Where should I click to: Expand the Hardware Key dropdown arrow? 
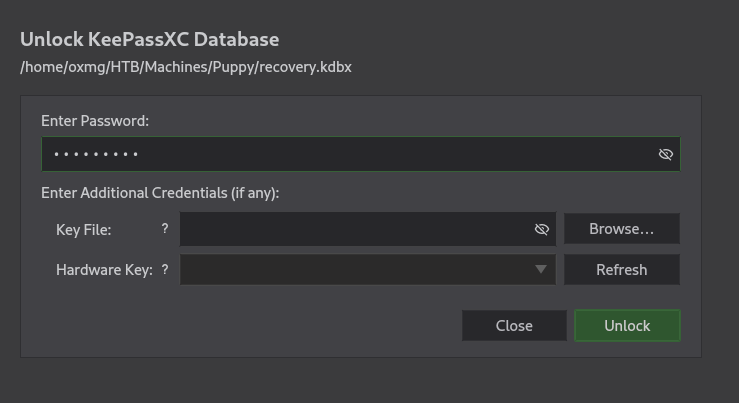coord(541,269)
